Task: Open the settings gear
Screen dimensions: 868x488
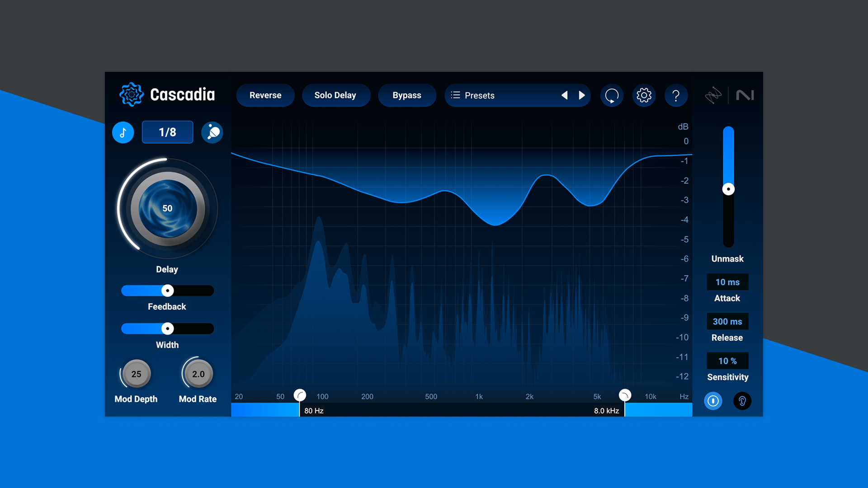Action: [644, 95]
